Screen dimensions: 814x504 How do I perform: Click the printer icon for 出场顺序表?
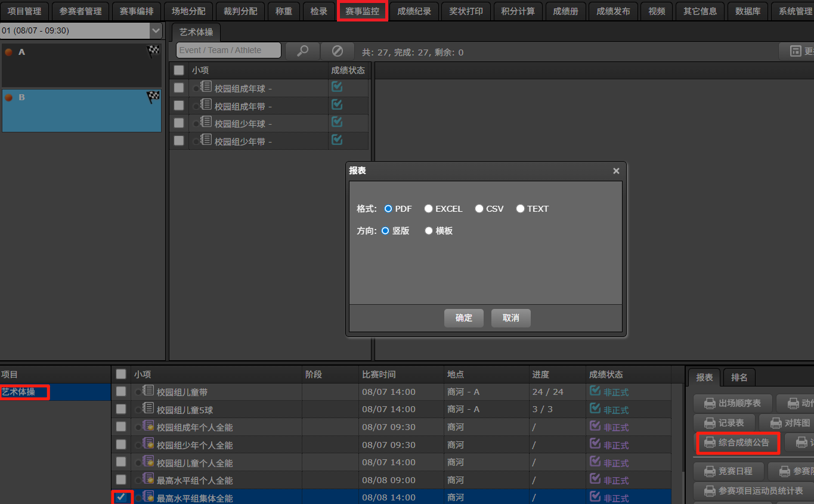[x=710, y=403]
